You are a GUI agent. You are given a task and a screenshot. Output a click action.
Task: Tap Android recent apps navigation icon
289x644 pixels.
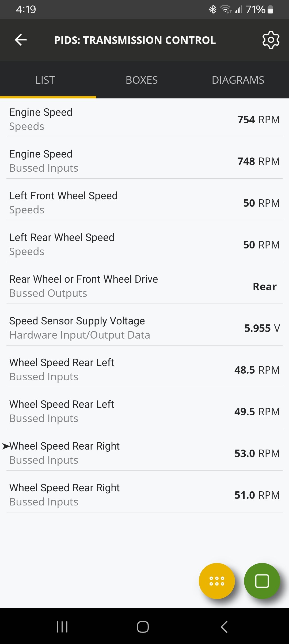(62, 627)
